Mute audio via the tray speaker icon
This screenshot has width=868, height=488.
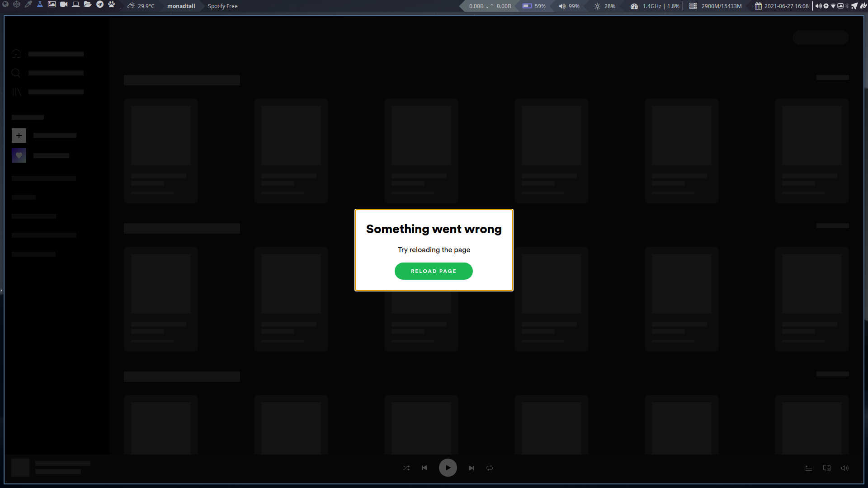pos(818,6)
